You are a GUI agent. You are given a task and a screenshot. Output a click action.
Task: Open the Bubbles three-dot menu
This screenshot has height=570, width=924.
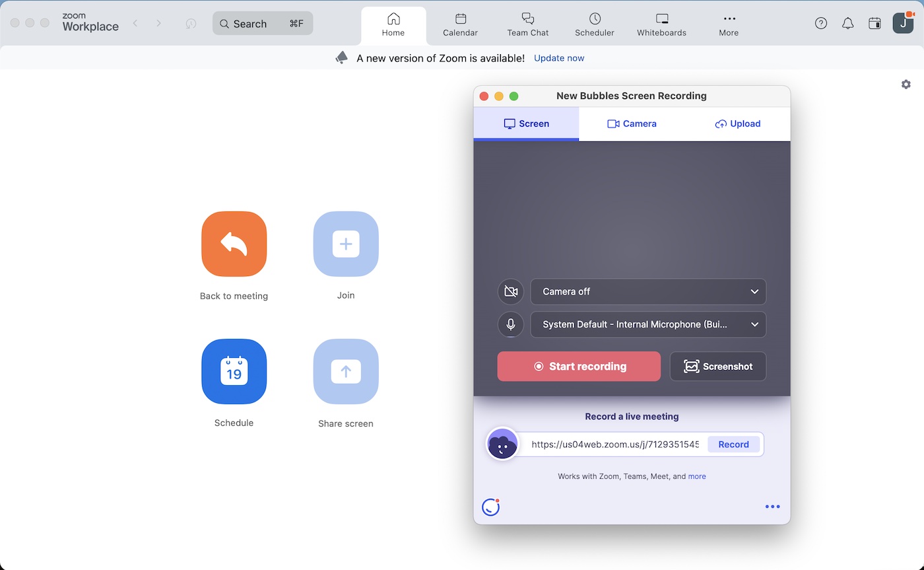772,507
